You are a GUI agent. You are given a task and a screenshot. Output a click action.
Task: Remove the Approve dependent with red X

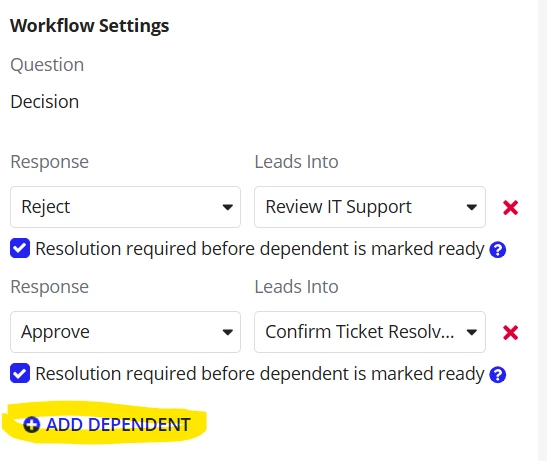coord(510,333)
